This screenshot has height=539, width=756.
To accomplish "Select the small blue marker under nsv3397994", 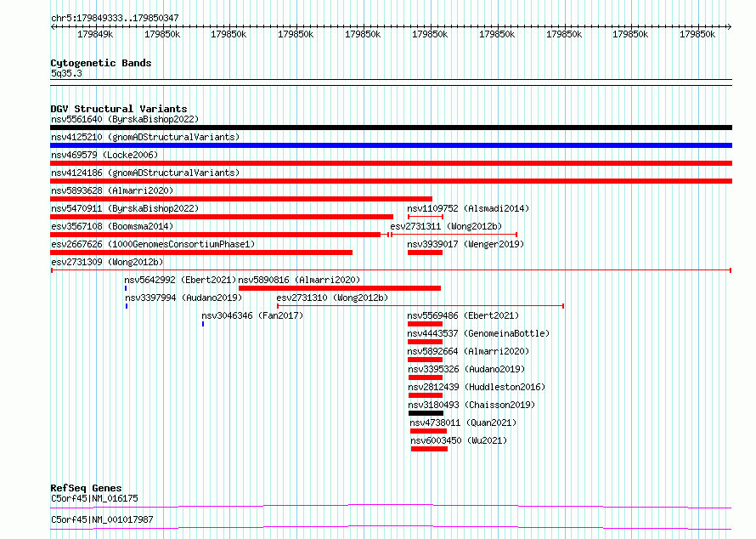I will [x=127, y=306].
